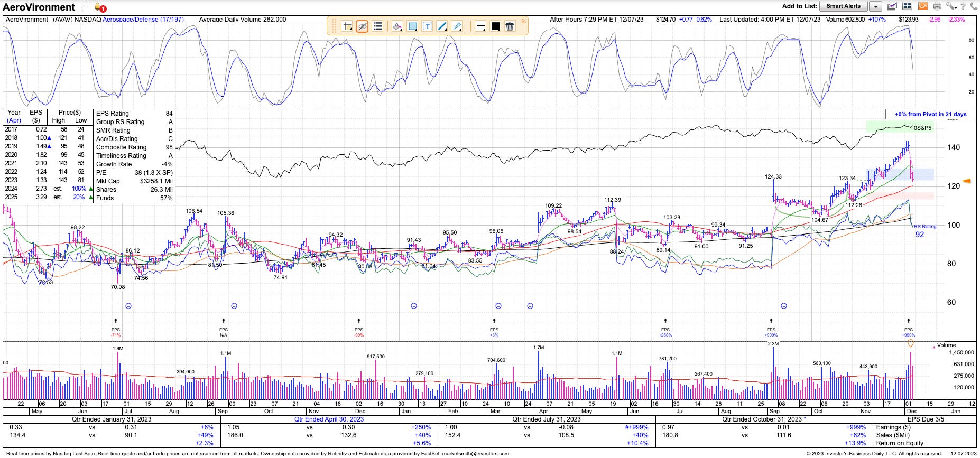This screenshot has width=980, height=458.
Task: Open the chart view icon
Action: pos(892,6)
